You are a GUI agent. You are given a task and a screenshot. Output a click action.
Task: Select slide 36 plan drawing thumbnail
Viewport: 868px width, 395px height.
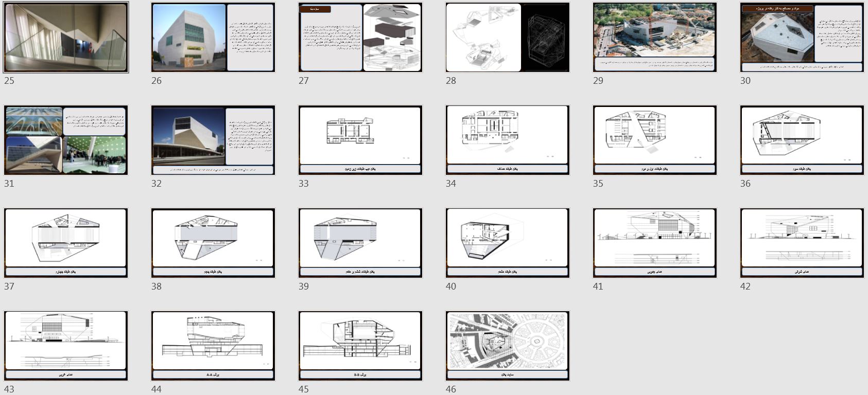pos(802,140)
